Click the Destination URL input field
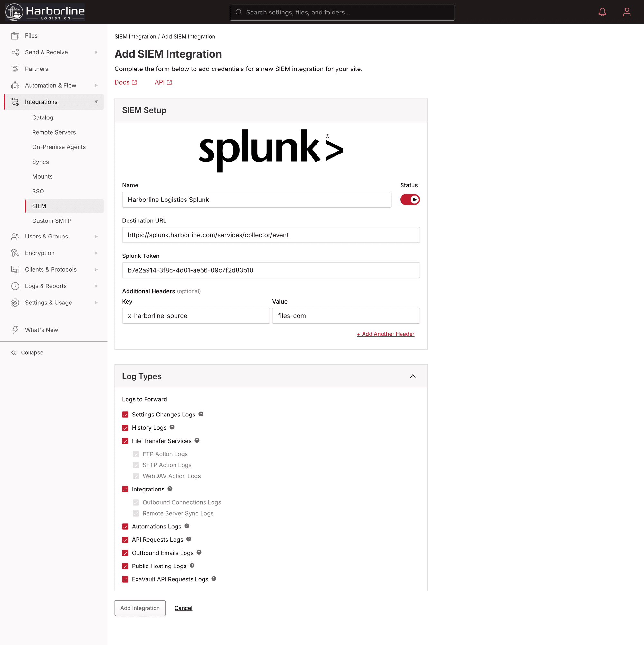Viewport: 644px width, 645px height. click(x=271, y=235)
